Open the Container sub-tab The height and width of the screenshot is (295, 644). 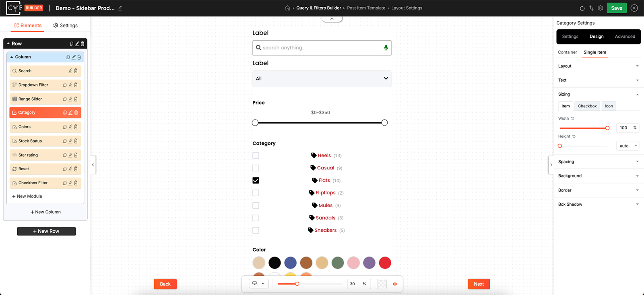point(568,52)
